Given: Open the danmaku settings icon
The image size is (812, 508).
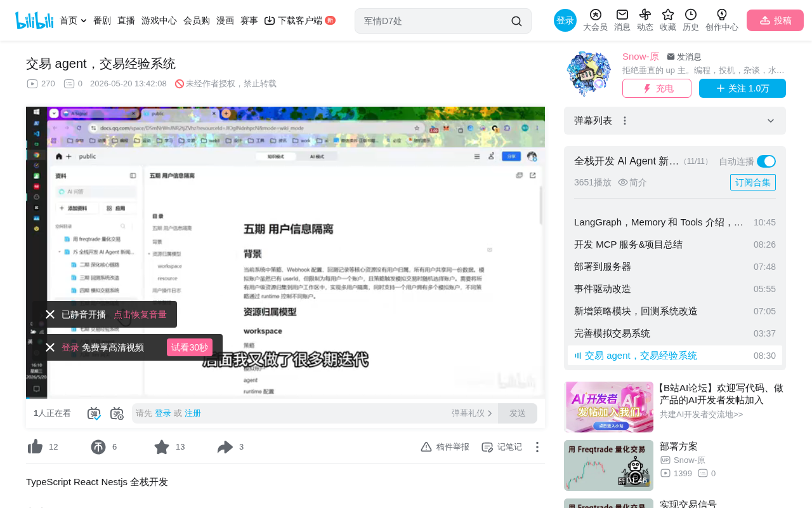Looking at the screenshot, I should point(117,413).
